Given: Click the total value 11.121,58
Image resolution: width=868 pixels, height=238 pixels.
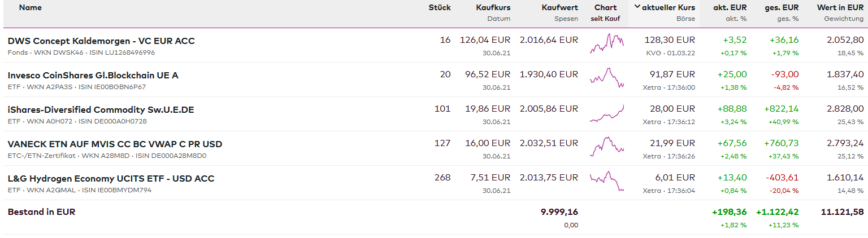Looking at the screenshot, I should 842,212.
